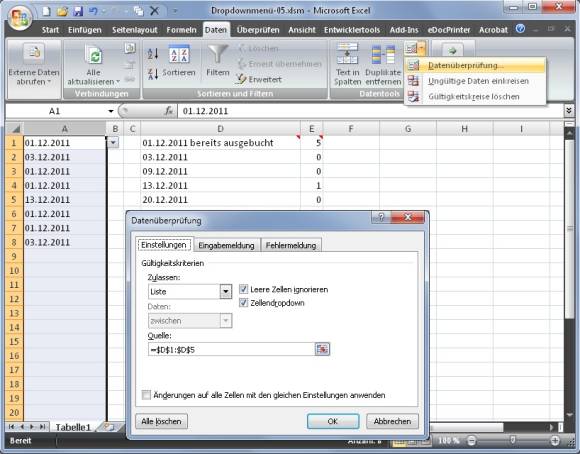Open the Office button menu

(20, 17)
